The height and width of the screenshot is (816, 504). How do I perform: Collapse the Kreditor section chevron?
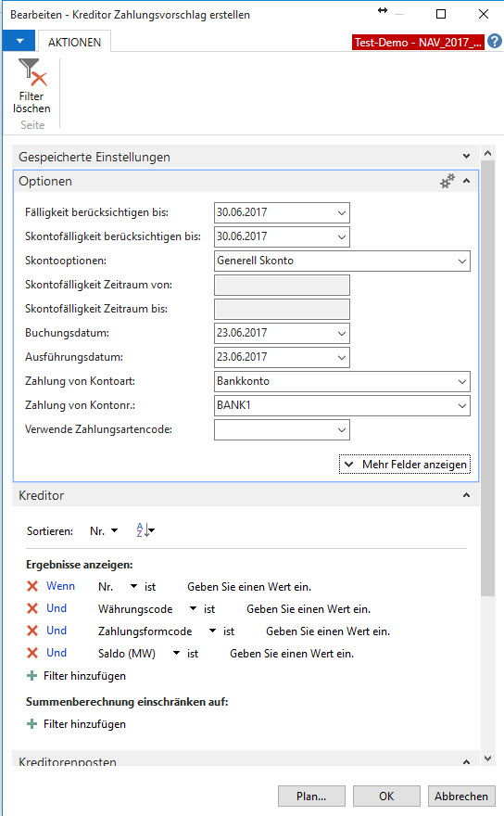coord(467,495)
